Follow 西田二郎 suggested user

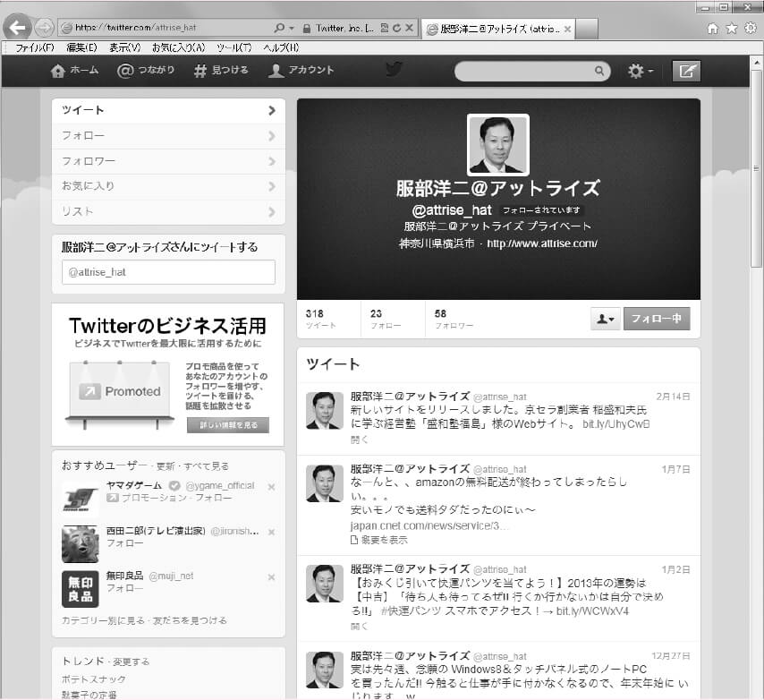coord(124,543)
